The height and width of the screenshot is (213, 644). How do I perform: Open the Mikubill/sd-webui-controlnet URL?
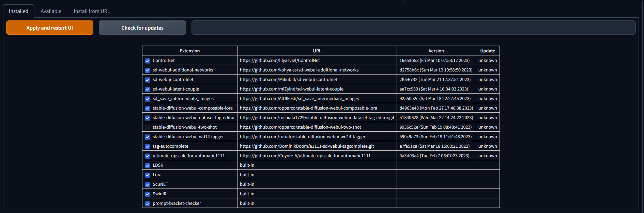pyautogui.click(x=289, y=79)
